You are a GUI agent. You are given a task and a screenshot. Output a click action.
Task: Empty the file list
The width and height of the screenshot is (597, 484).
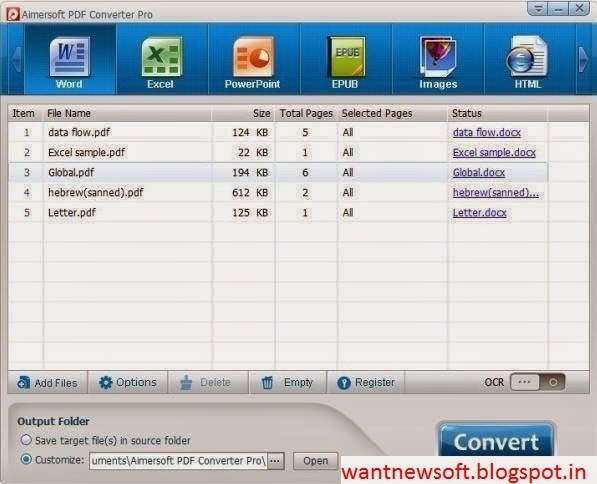[x=287, y=382]
